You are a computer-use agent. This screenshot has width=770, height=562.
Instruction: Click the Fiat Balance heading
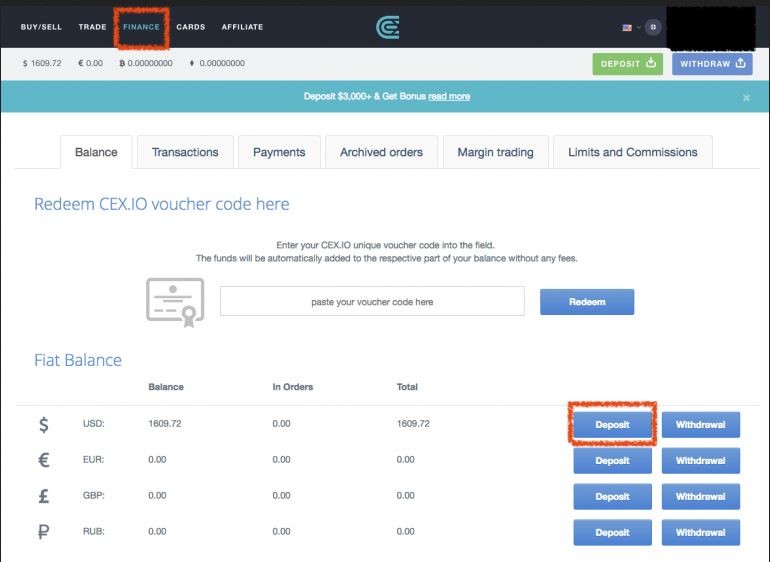78,360
